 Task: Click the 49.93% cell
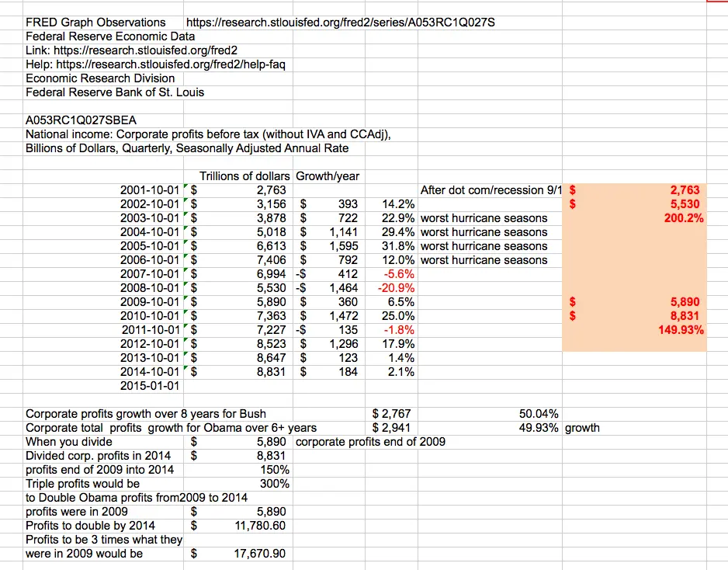pyautogui.click(x=539, y=427)
